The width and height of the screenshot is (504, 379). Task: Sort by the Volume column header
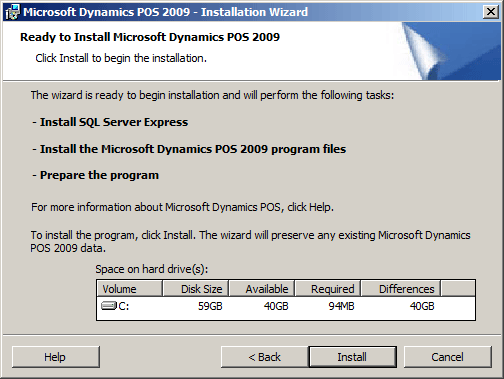(129, 289)
